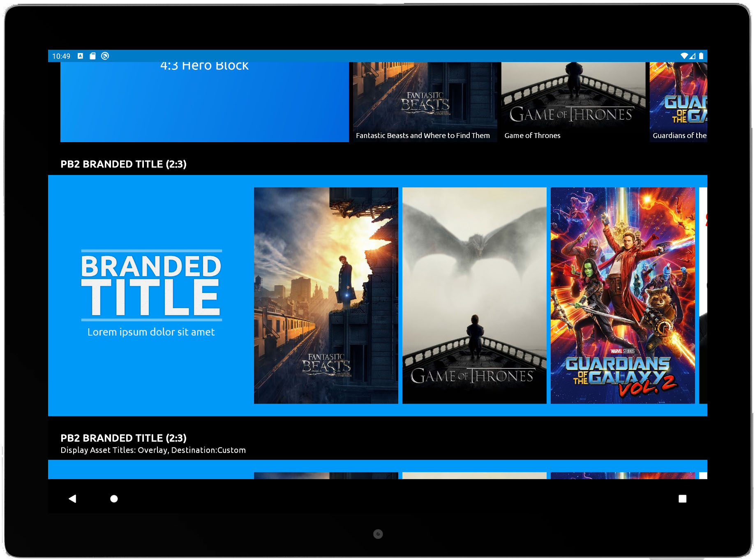Tap the cellular signal status icon

pos(693,56)
